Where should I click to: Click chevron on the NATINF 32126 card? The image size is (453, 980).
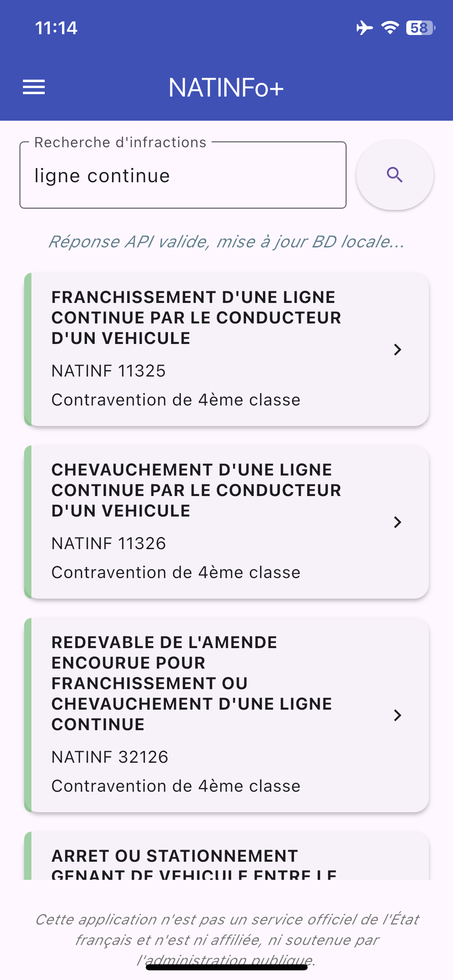click(397, 715)
